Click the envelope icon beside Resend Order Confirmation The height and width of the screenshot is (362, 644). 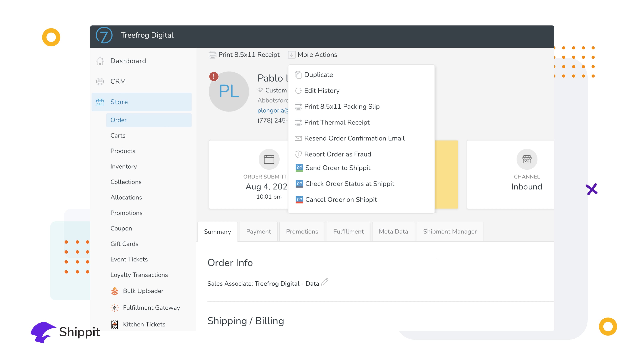coord(298,138)
